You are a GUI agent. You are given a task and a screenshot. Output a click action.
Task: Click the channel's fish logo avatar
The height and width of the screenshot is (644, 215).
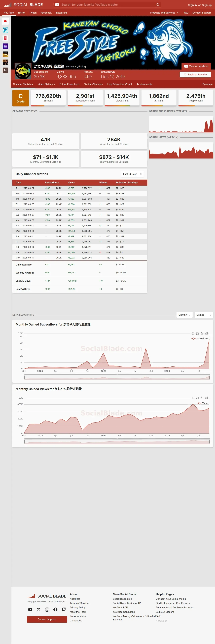(23, 71)
